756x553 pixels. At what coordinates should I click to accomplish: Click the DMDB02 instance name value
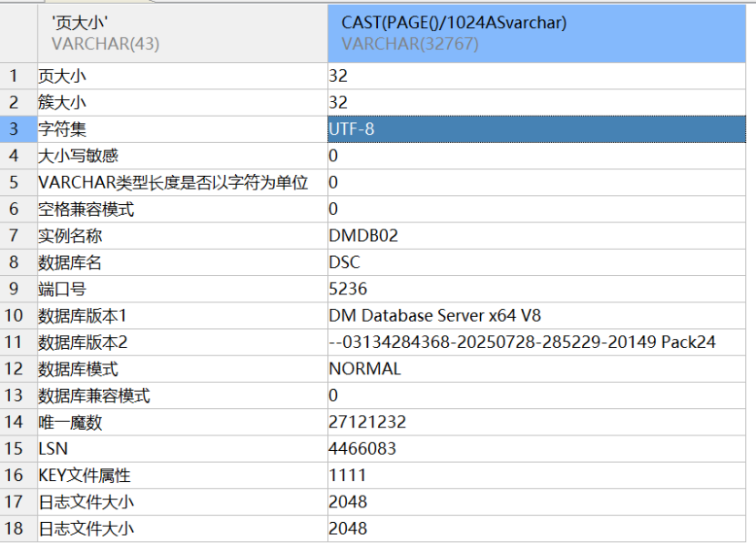536,235
